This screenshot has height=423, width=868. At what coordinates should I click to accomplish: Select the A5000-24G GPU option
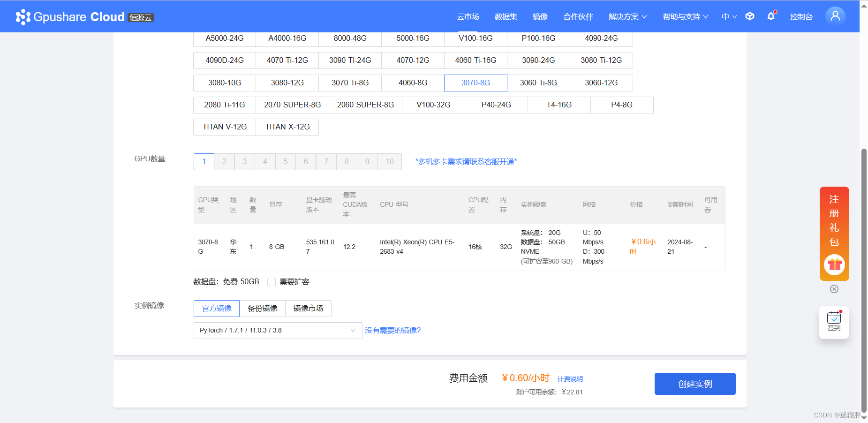(225, 38)
